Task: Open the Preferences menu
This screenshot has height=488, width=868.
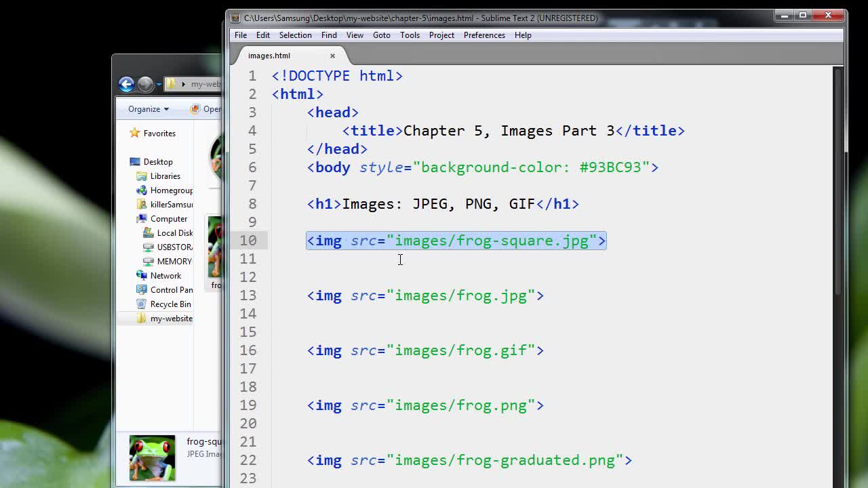Action: coord(484,35)
